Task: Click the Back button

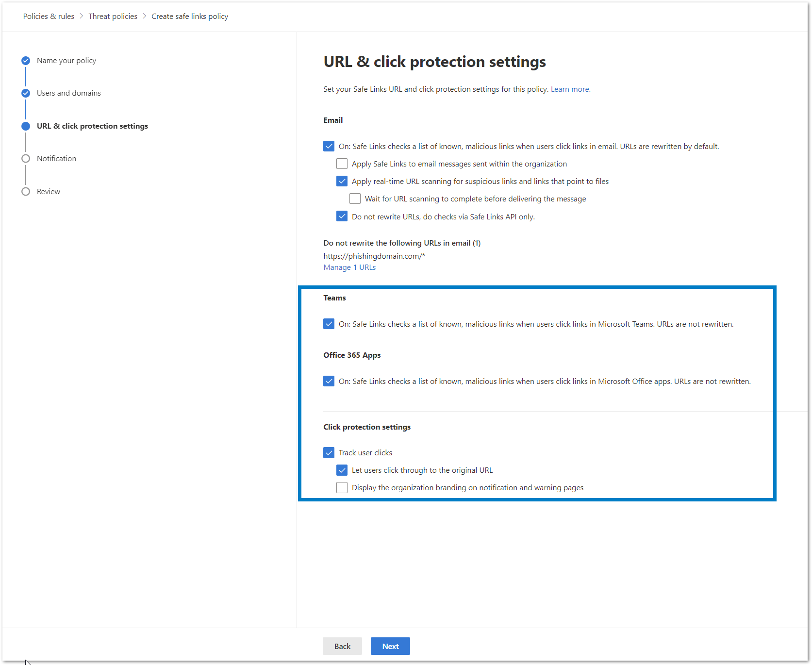Action: click(342, 646)
